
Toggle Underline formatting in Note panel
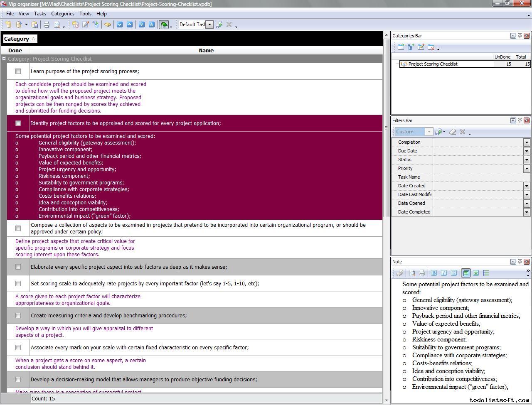(x=454, y=273)
